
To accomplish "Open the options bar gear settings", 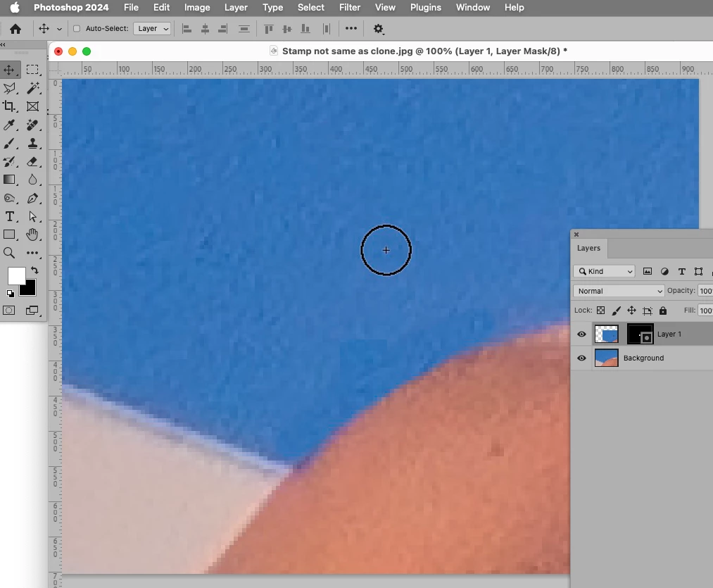I will tap(379, 29).
